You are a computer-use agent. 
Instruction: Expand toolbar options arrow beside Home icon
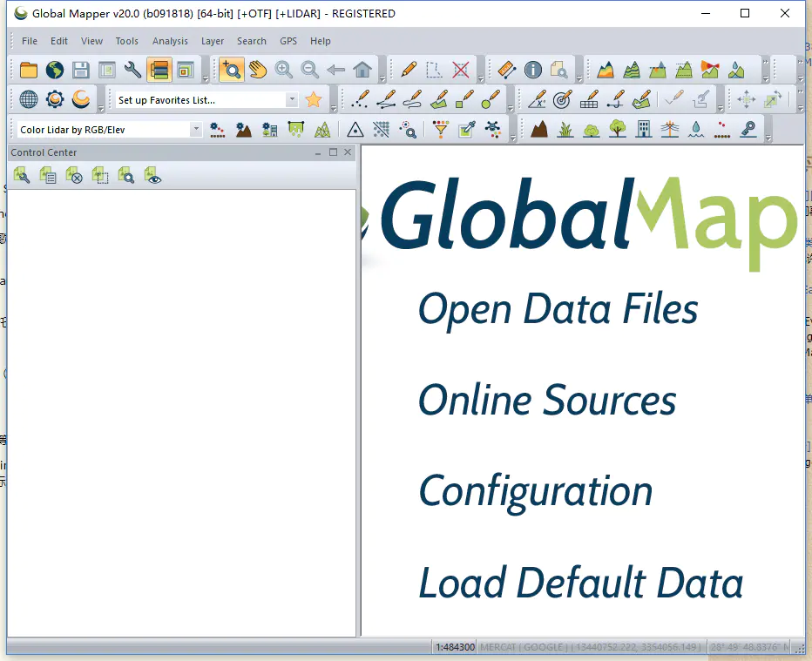382,79
